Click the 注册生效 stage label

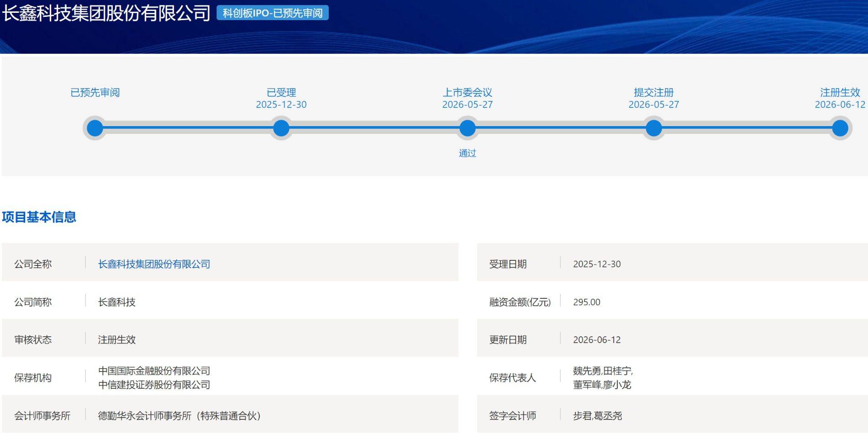840,92
